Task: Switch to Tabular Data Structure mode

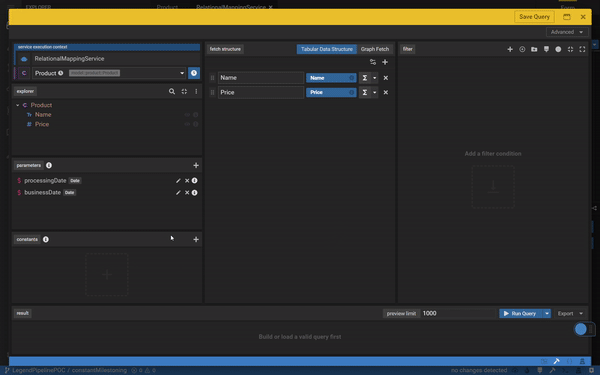Action: click(x=326, y=49)
